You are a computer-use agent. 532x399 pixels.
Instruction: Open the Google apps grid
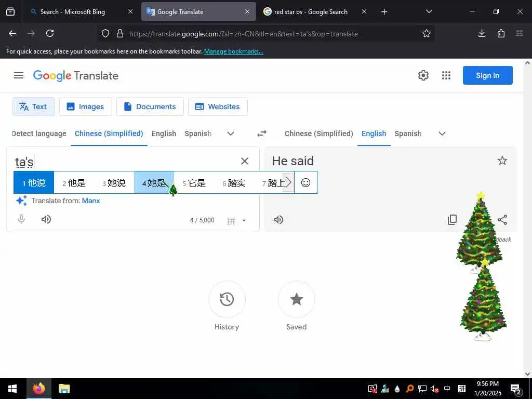tap(446, 75)
